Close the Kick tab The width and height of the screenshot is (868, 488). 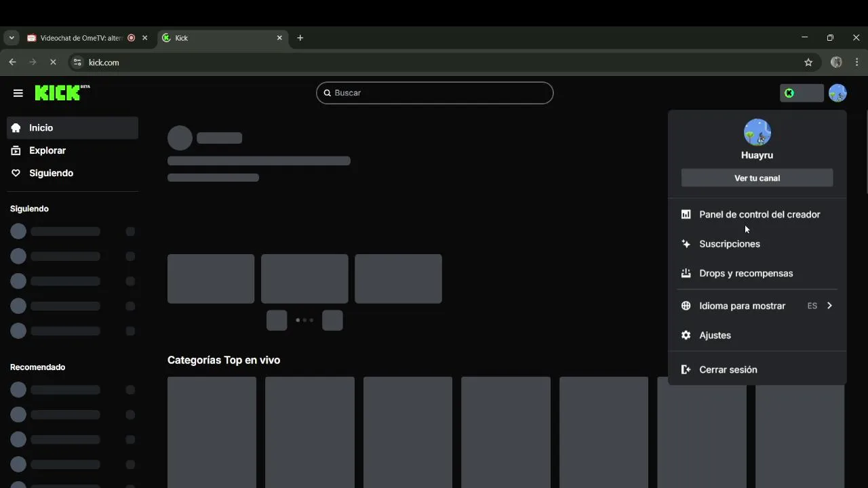279,38
